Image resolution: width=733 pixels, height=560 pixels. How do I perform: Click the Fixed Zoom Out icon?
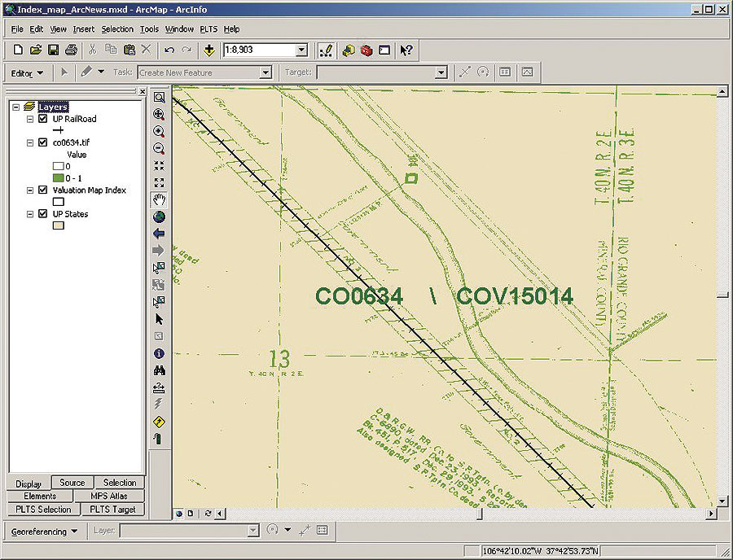click(159, 182)
